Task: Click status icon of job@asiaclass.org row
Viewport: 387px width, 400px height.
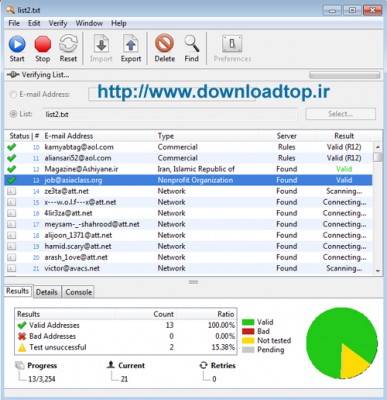Action: (11, 180)
